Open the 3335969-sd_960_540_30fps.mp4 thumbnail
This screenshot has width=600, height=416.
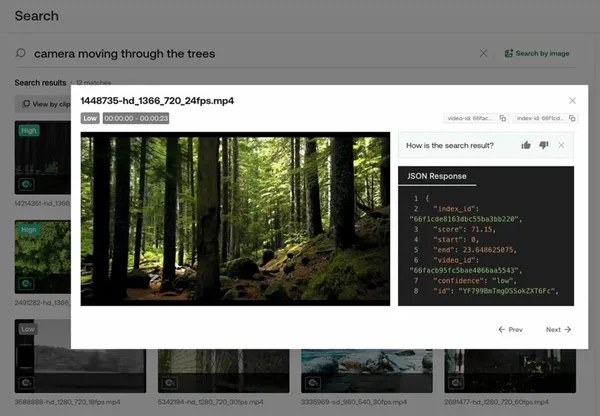tap(367, 370)
